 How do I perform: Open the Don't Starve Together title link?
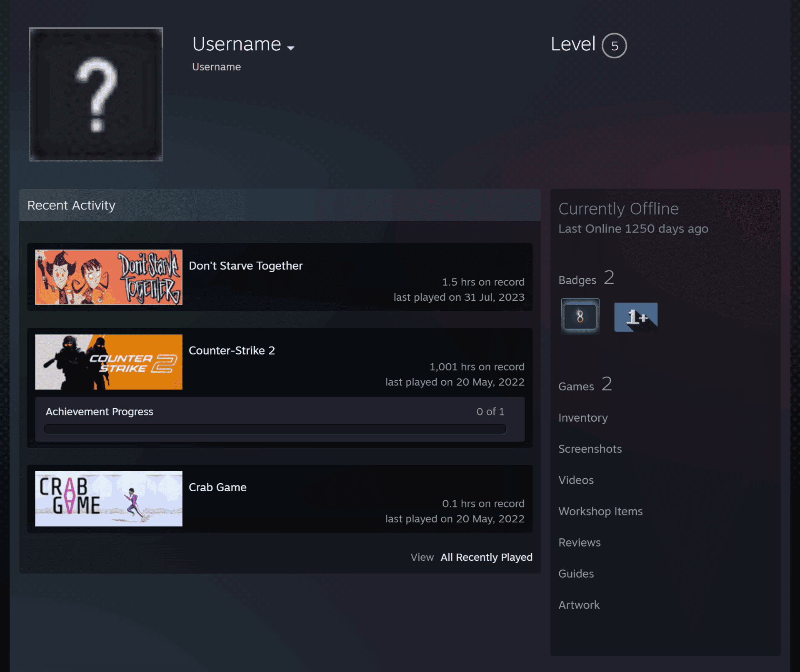[245, 266]
